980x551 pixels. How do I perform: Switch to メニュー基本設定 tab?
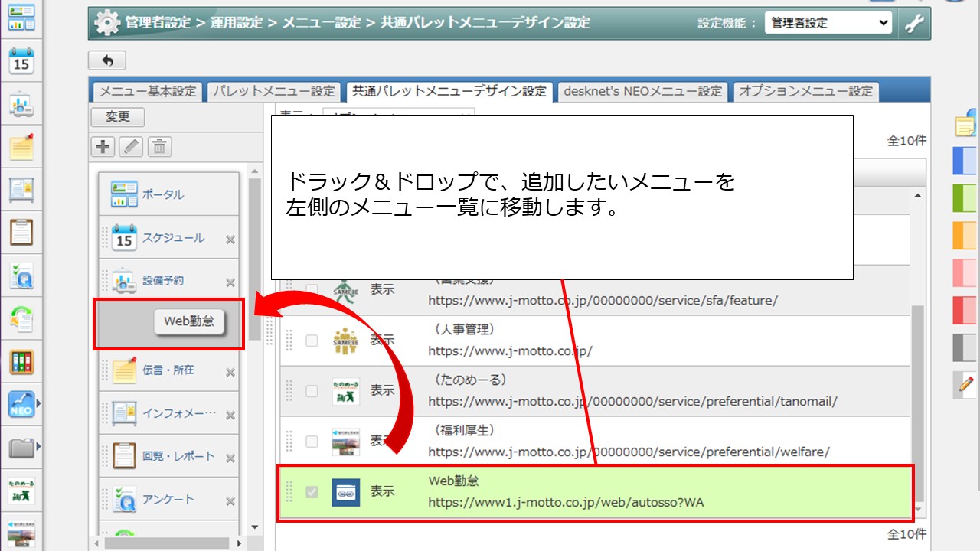click(147, 91)
